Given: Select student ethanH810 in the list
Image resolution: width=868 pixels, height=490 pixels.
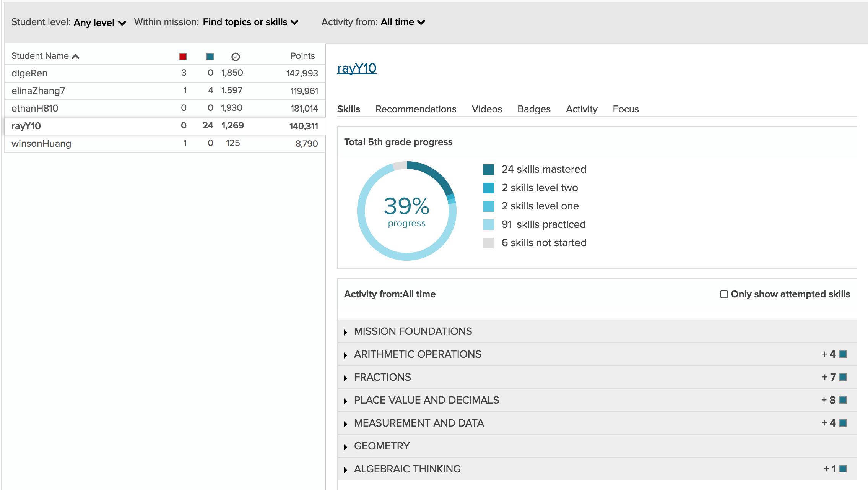Looking at the screenshot, I should [164, 108].
